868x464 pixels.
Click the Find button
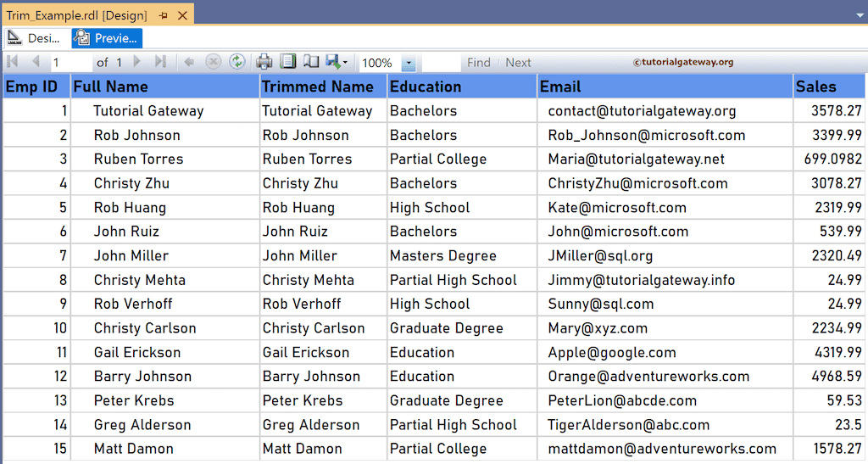click(479, 63)
